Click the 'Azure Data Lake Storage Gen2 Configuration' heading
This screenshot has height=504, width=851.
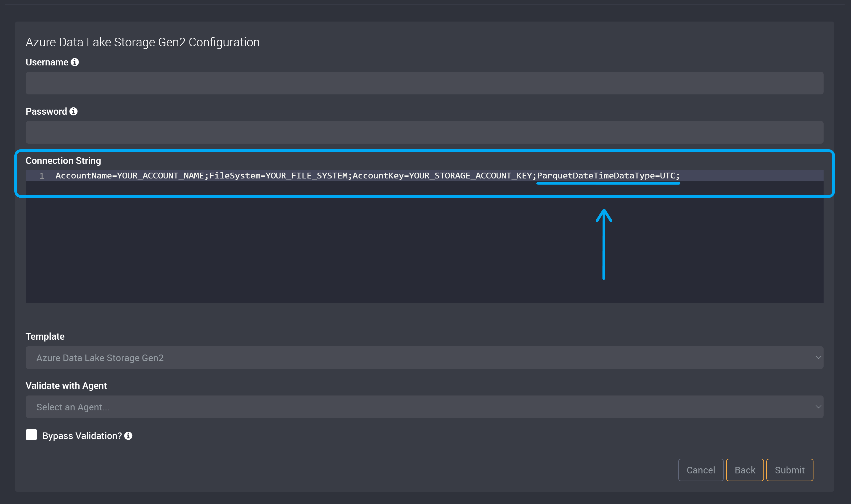click(143, 42)
